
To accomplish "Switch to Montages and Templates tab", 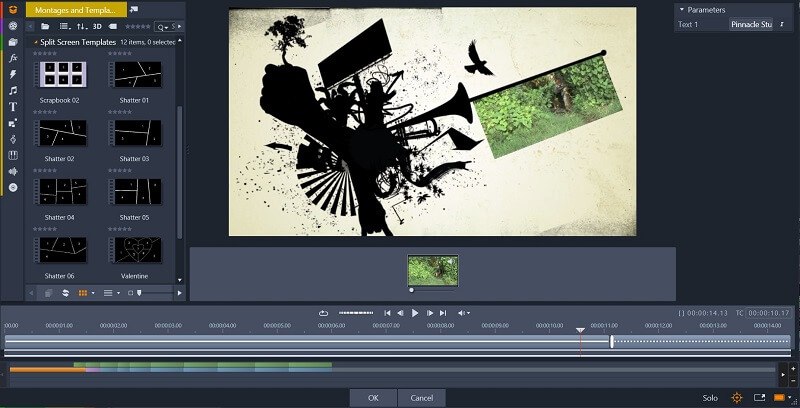I will (x=76, y=10).
